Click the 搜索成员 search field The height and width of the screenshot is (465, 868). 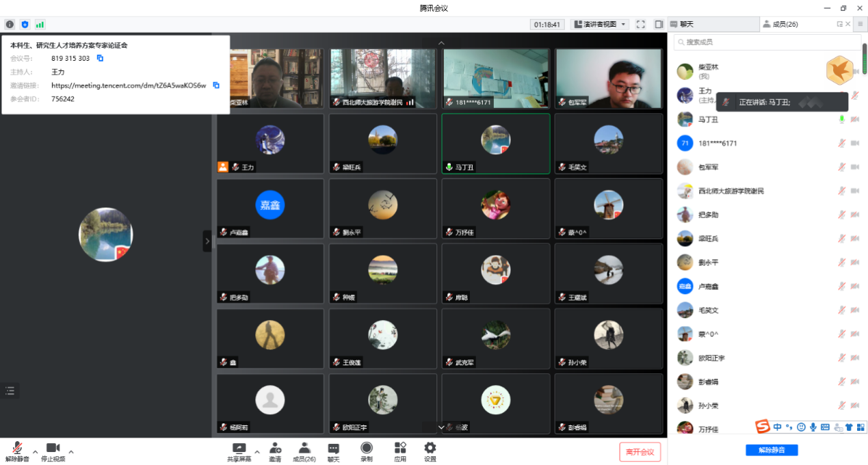click(x=766, y=42)
